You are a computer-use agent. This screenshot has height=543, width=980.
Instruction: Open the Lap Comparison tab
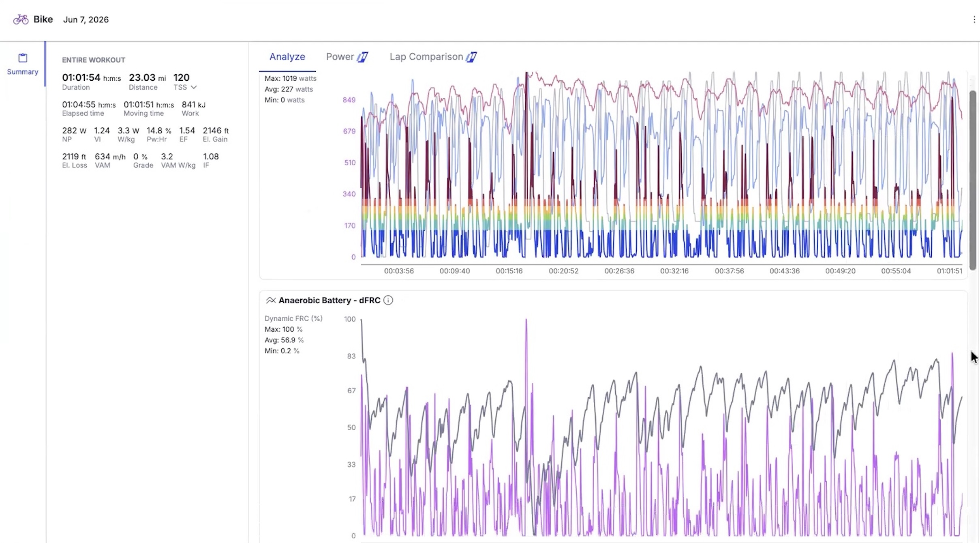click(426, 57)
